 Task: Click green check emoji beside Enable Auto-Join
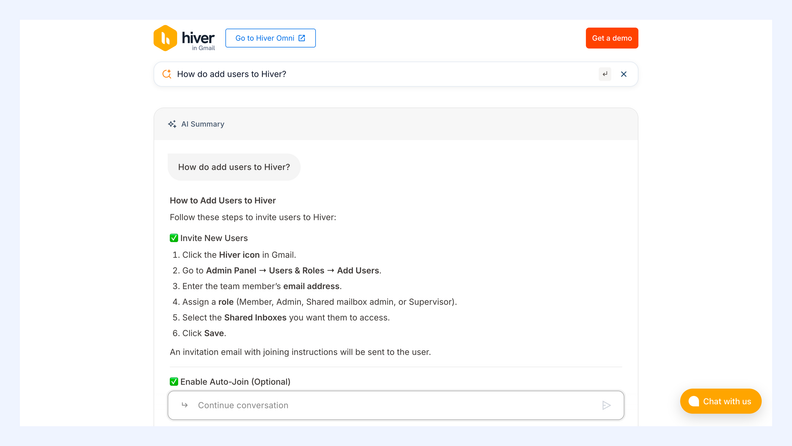pos(174,381)
